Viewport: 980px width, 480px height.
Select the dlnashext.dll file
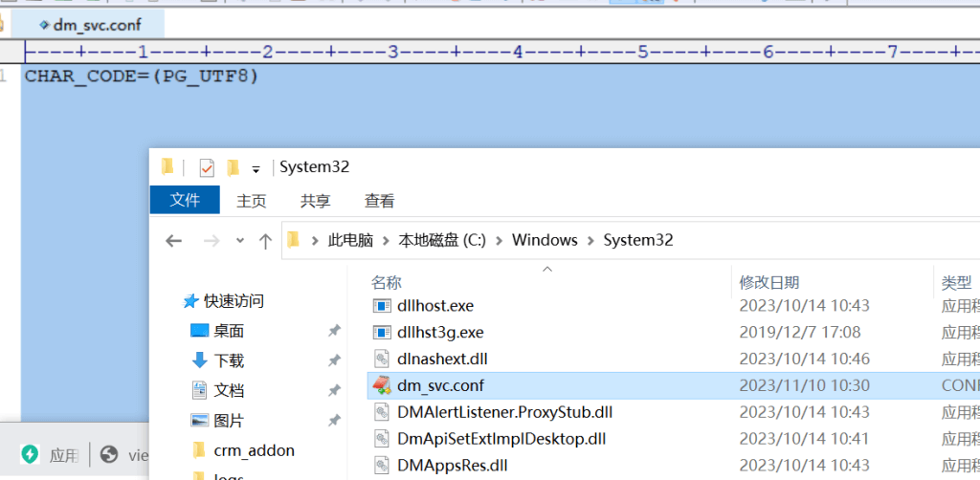[x=442, y=359]
